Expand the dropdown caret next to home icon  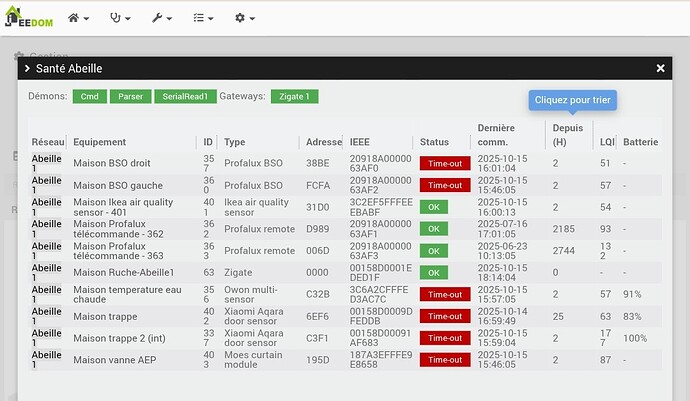(x=86, y=19)
